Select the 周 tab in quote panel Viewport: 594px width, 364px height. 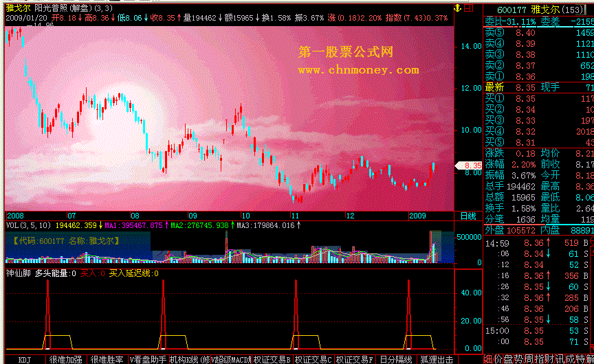(x=529, y=359)
